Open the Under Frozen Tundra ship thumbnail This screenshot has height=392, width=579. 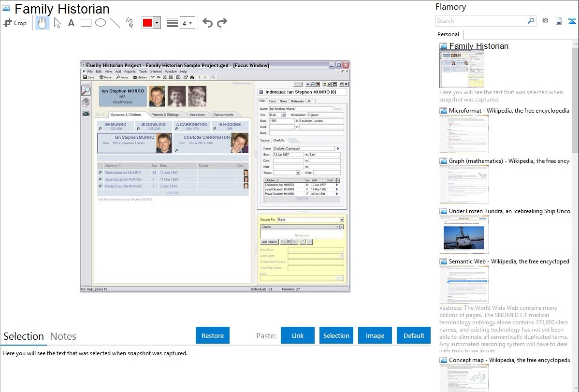pyautogui.click(x=464, y=234)
